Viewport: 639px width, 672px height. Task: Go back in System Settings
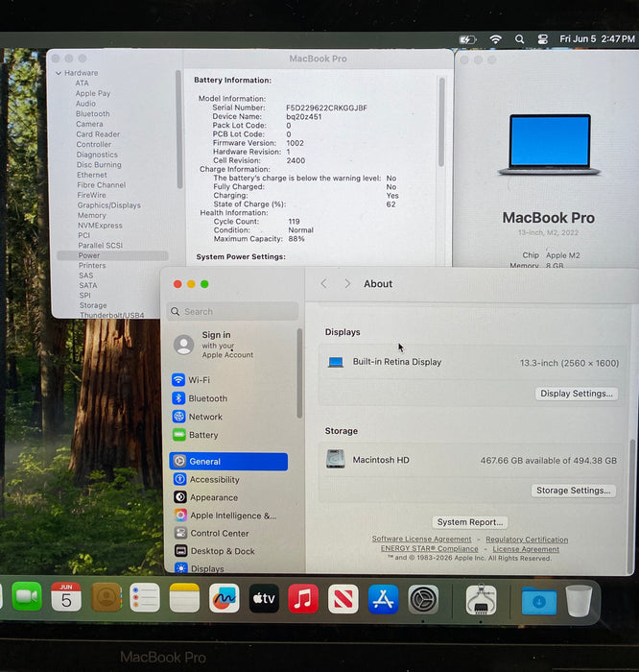(323, 284)
